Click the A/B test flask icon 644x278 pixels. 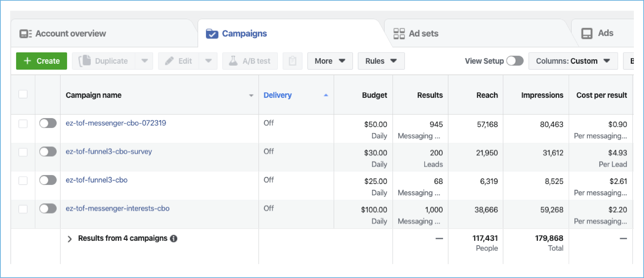(x=233, y=61)
